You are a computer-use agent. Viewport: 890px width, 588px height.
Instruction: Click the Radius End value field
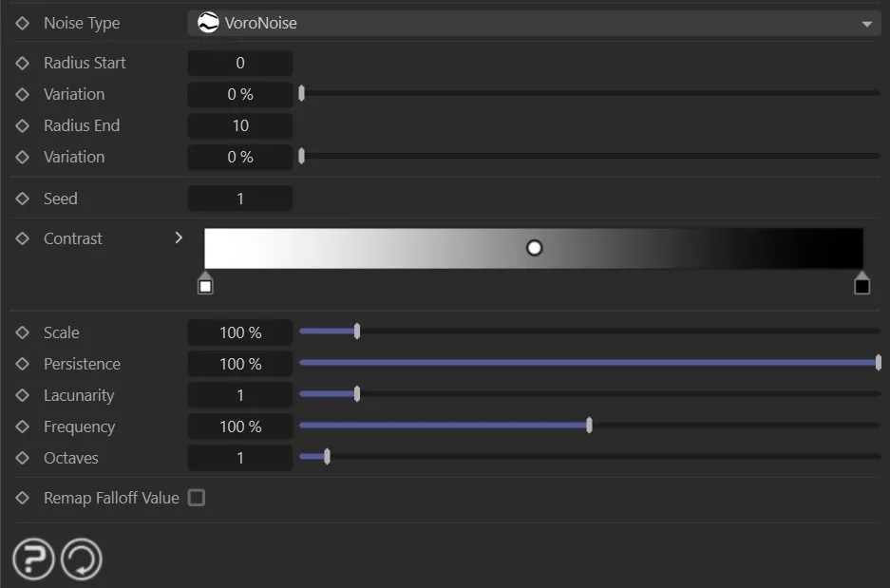[x=240, y=125]
